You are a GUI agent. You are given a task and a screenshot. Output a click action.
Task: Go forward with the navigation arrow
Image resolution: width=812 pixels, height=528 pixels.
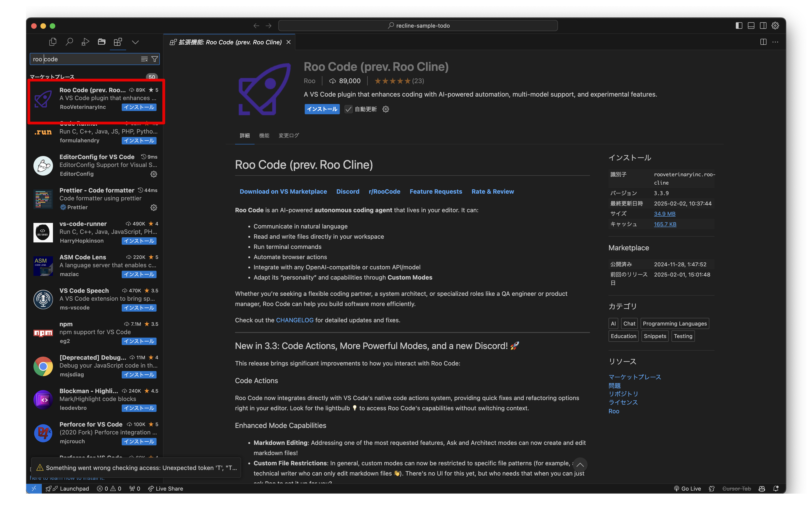click(x=268, y=26)
